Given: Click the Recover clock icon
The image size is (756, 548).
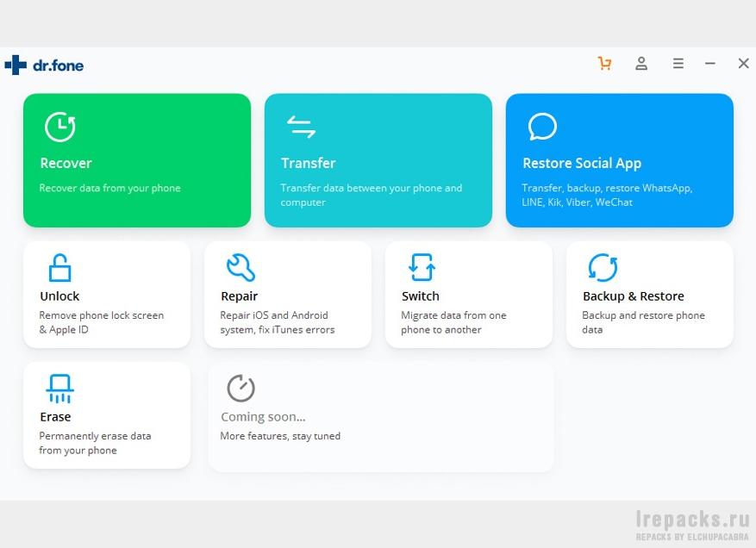Looking at the screenshot, I should [x=59, y=127].
